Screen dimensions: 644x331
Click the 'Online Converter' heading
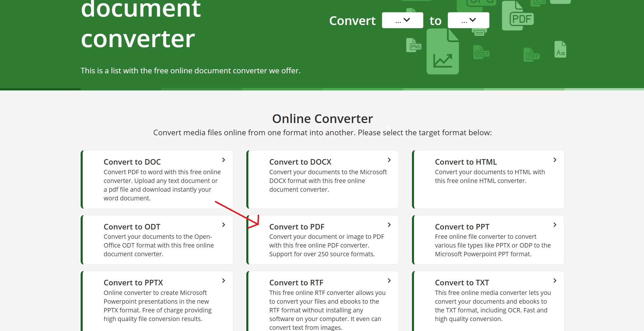(x=322, y=119)
